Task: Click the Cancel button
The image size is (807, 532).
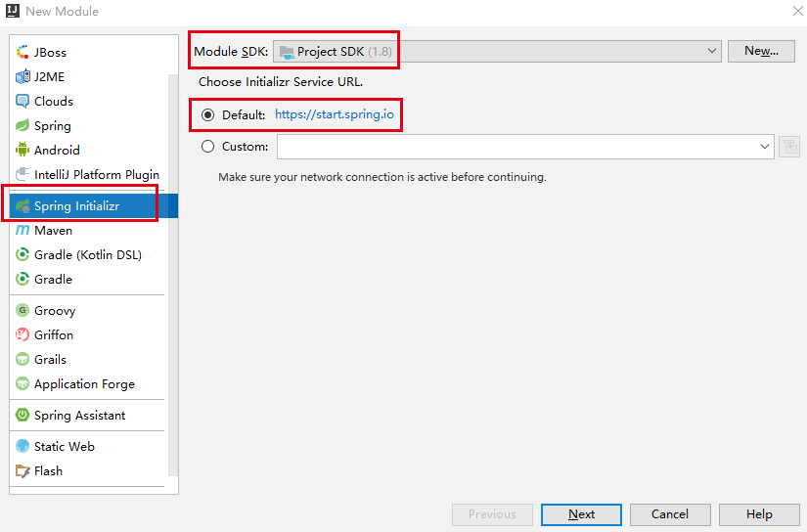Action: click(x=670, y=514)
